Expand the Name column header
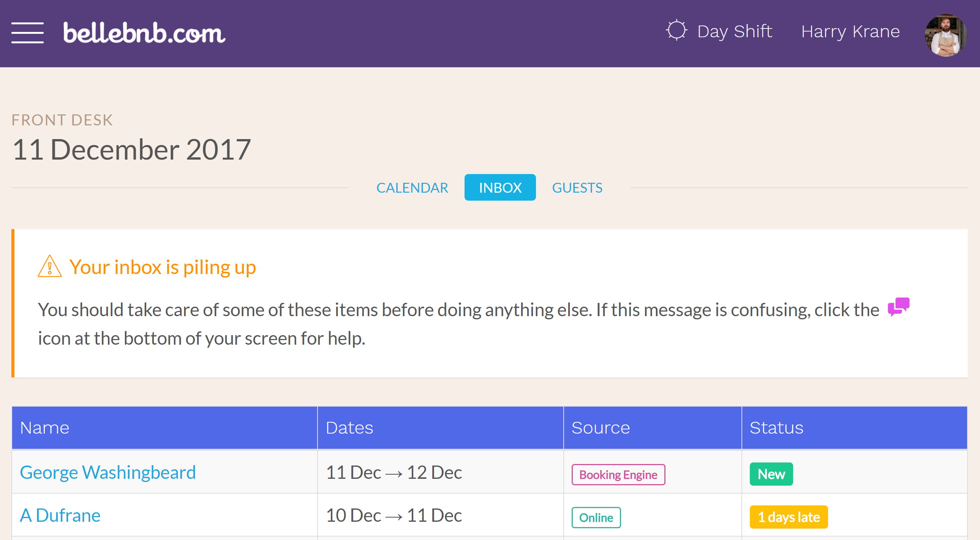The width and height of the screenshot is (980, 540). click(x=44, y=426)
